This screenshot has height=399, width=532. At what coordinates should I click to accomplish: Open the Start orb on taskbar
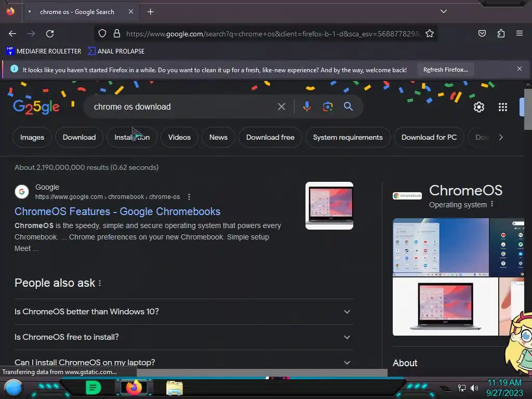pyautogui.click(x=14, y=388)
